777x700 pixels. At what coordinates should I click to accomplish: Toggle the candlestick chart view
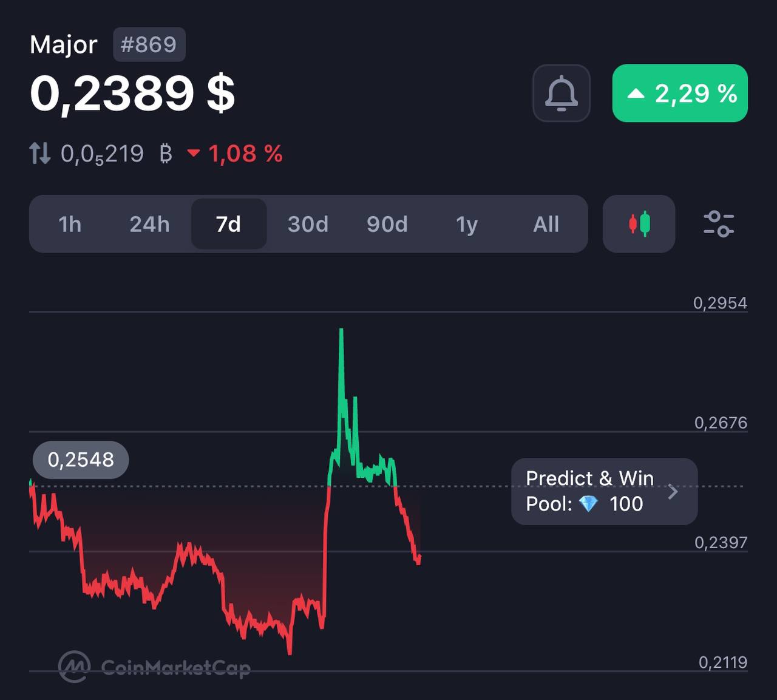tap(639, 224)
